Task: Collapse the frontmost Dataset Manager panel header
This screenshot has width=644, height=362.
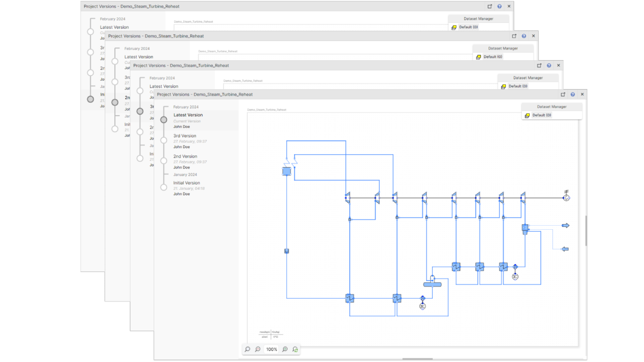Action: coord(551,107)
